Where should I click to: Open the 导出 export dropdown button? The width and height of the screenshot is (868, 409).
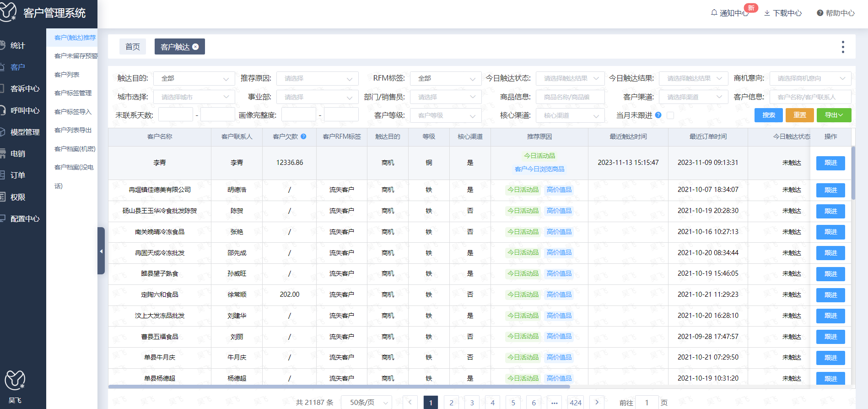tap(834, 115)
